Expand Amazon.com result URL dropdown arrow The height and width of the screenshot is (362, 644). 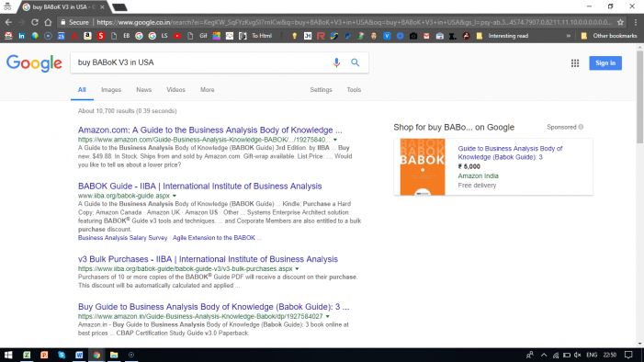coord(335,140)
